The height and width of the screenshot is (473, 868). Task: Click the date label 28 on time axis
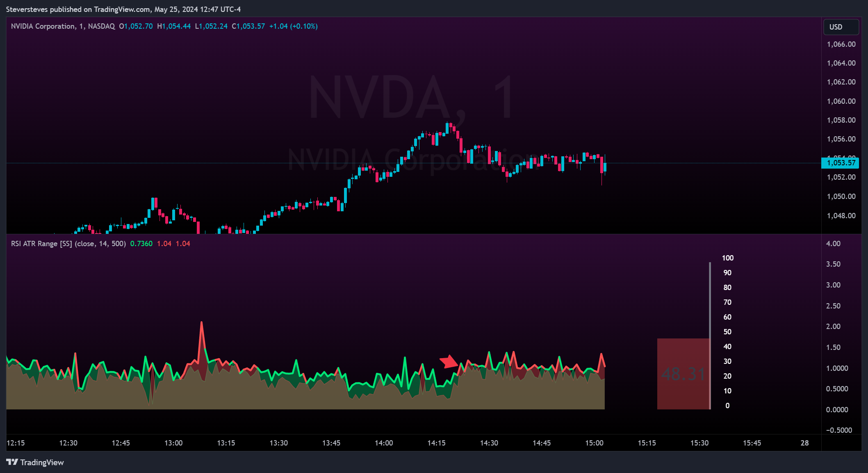tap(804, 443)
